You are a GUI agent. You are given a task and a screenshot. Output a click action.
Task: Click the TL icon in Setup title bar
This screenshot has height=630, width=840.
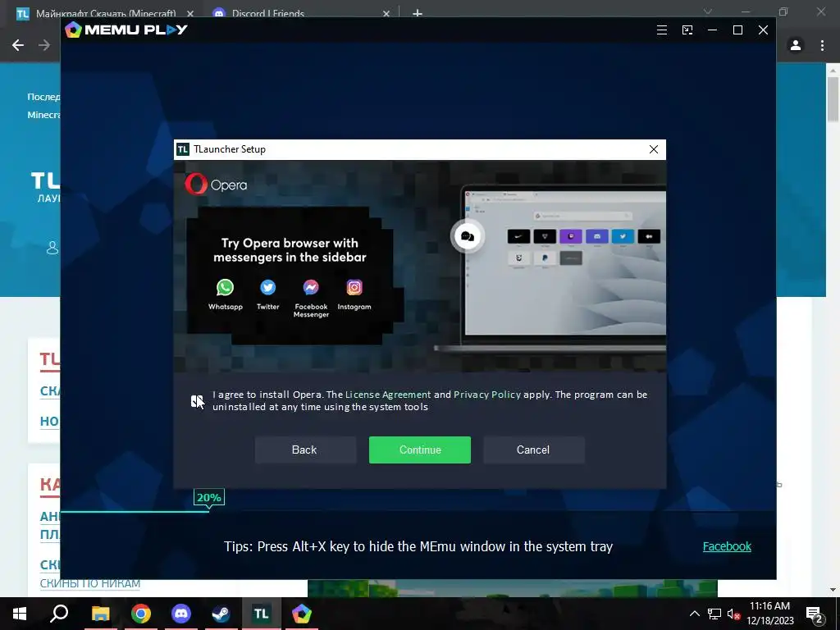tap(183, 149)
